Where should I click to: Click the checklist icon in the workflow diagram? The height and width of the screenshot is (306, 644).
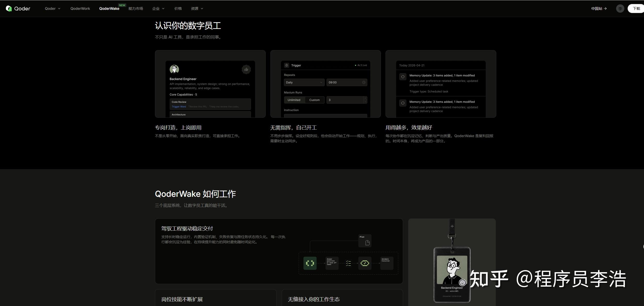348,263
